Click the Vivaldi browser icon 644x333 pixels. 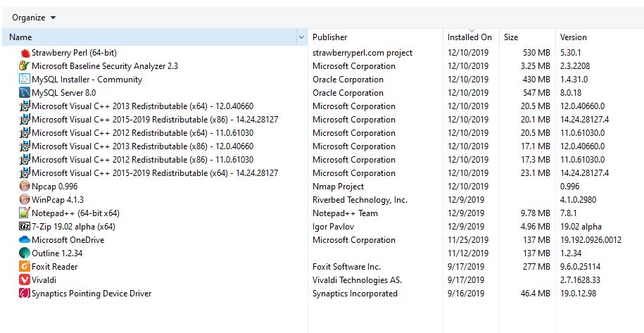(x=25, y=280)
